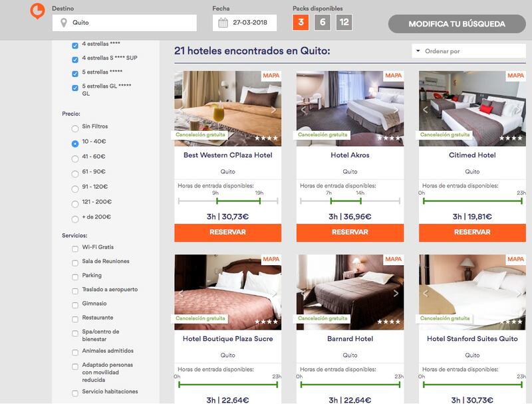Click Hotel Stanford Suites Quito hours slider

472,385
